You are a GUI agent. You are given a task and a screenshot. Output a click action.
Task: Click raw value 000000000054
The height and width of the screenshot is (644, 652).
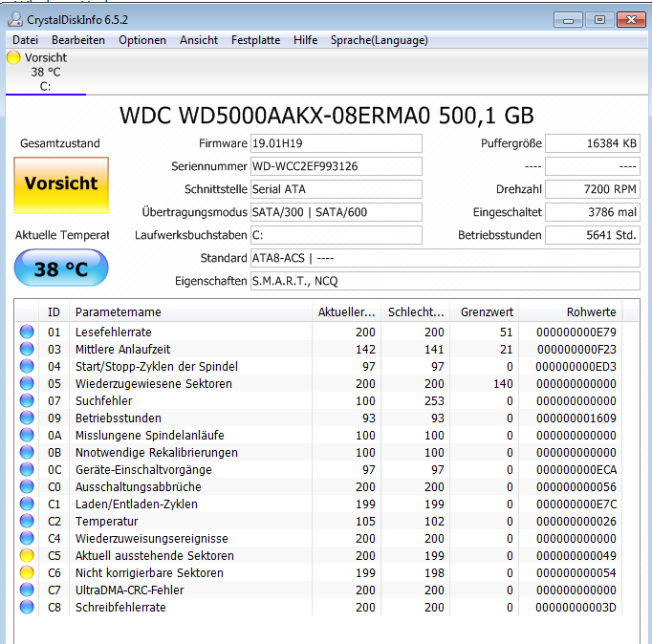point(576,572)
